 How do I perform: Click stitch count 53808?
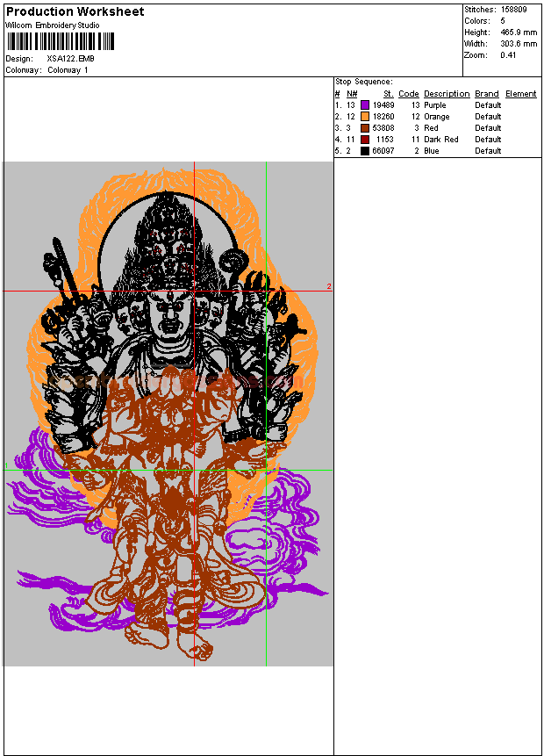[383, 128]
